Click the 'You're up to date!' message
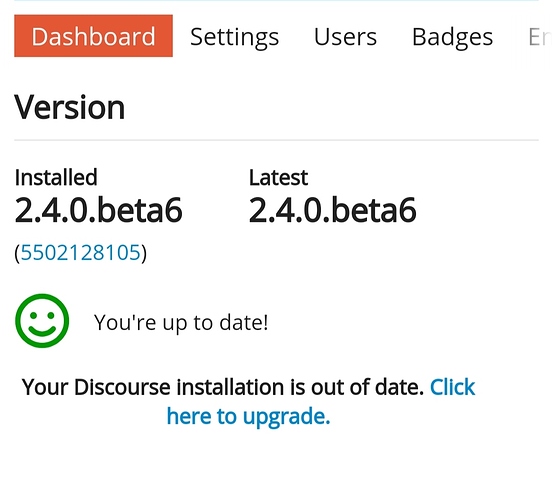The width and height of the screenshot is (552, 500). [x=181, y=322]
